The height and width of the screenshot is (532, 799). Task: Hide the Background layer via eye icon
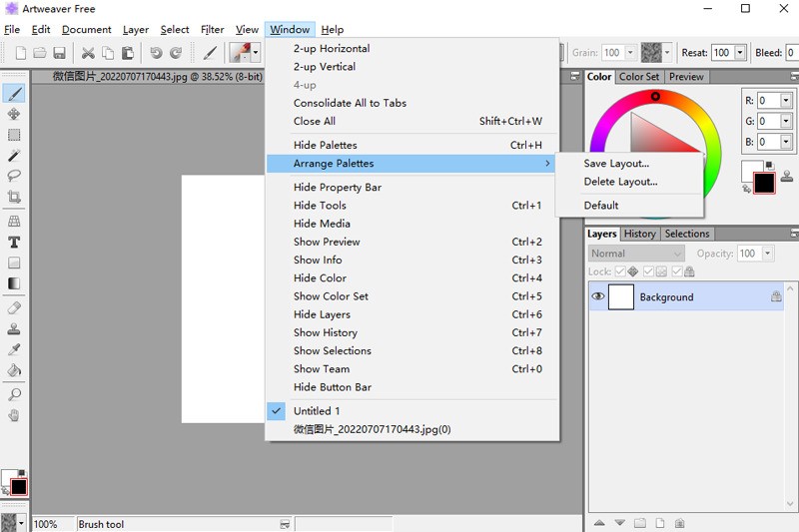click(598, 296)
